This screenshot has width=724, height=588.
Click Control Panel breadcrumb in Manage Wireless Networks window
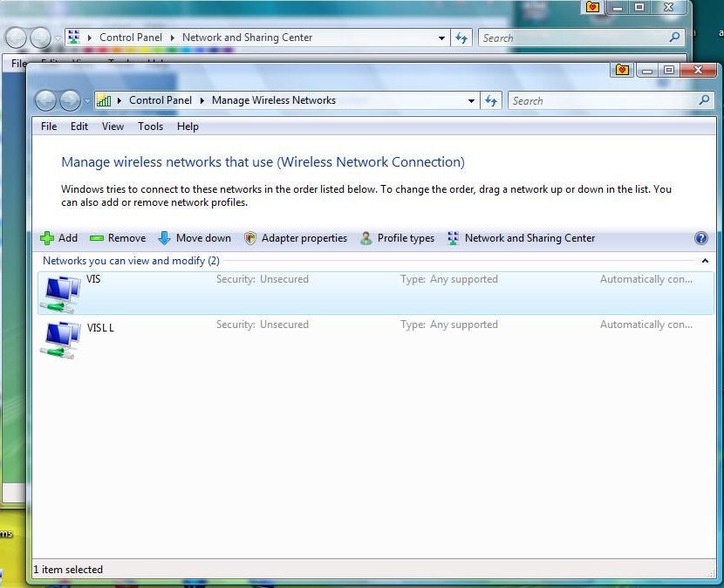(x=161, y=100)
